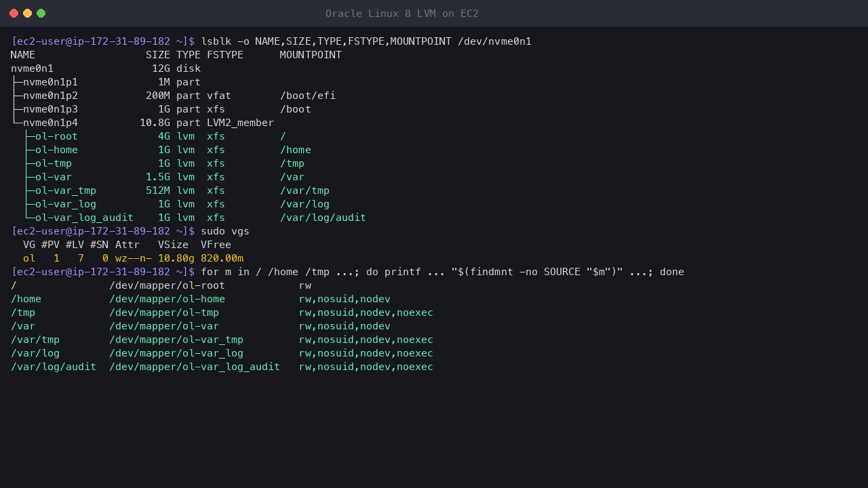
Task: Click the 'FSTYPE' column header
Action: [225, 55]
